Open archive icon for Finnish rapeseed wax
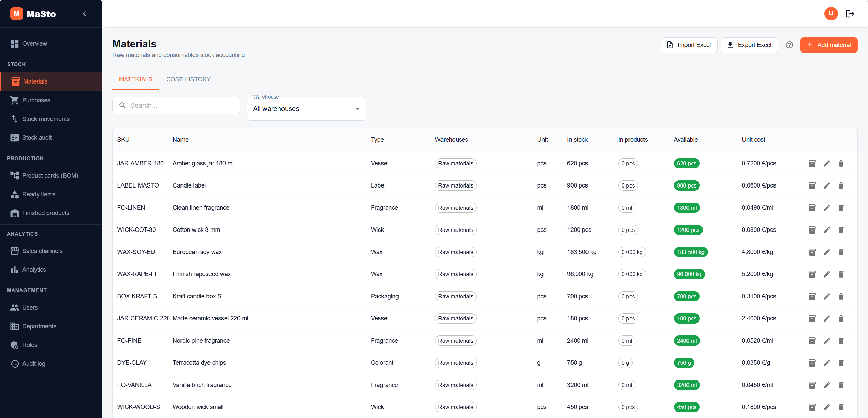 click(812, 274)
